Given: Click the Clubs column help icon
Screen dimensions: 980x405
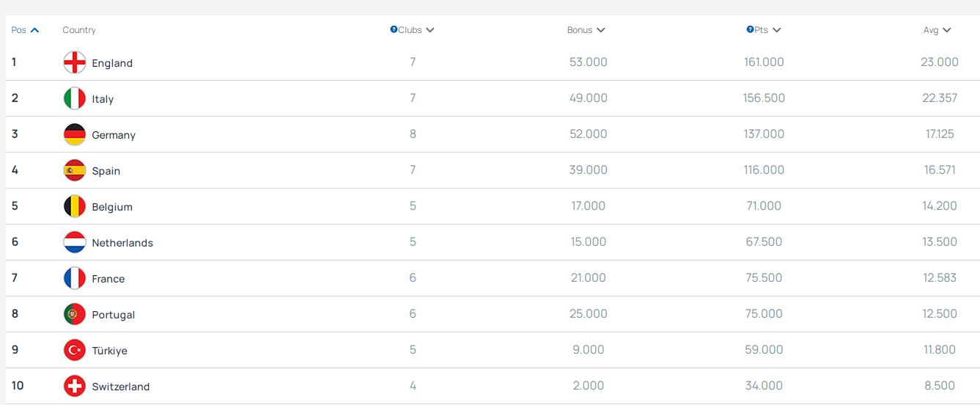Looking at the screenshot, I should pos(394,30).
